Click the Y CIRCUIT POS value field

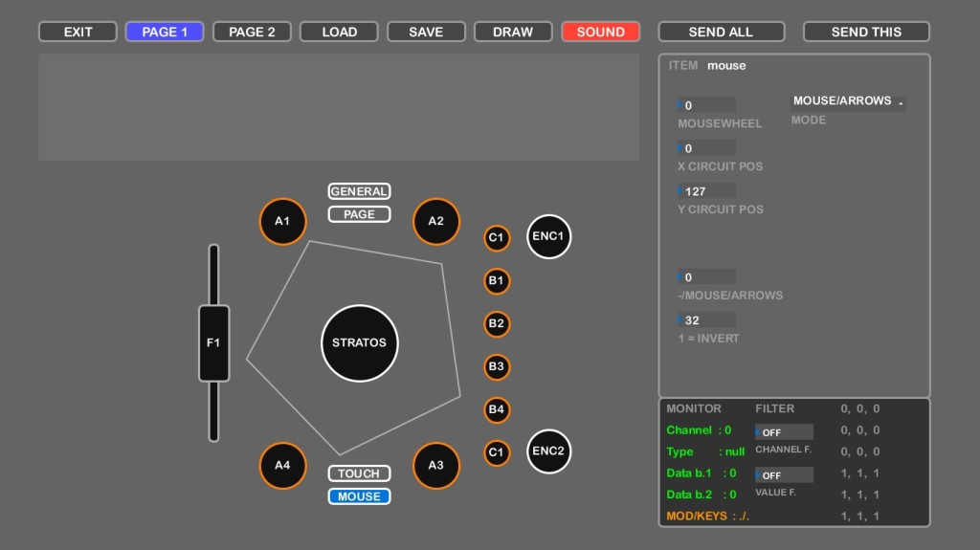(x=707, y=191)
